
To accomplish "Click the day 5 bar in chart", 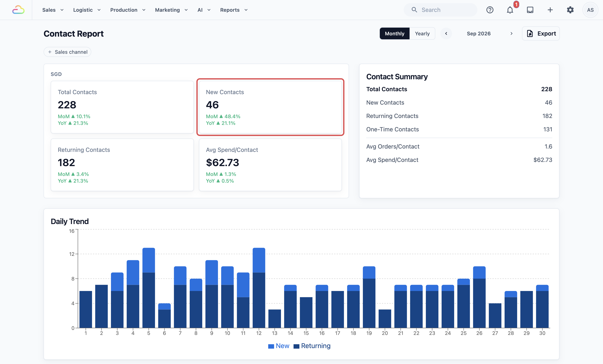I will click(148, 288).
